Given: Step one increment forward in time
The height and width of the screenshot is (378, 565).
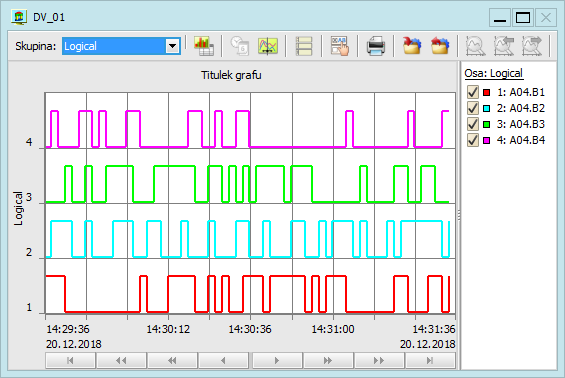Looking at the screenshot, I should tap(277, 360).
